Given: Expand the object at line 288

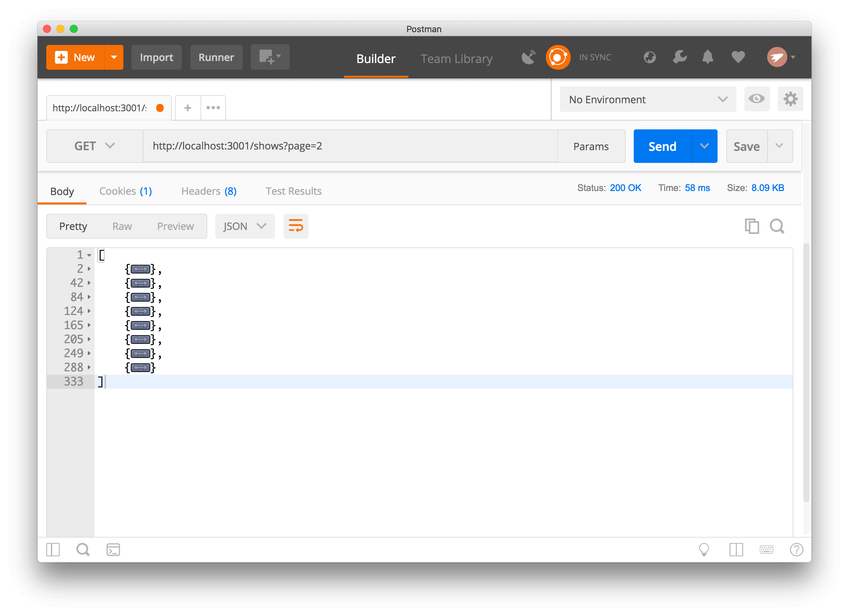Looking at the screenshot, I should pos(89,368).
